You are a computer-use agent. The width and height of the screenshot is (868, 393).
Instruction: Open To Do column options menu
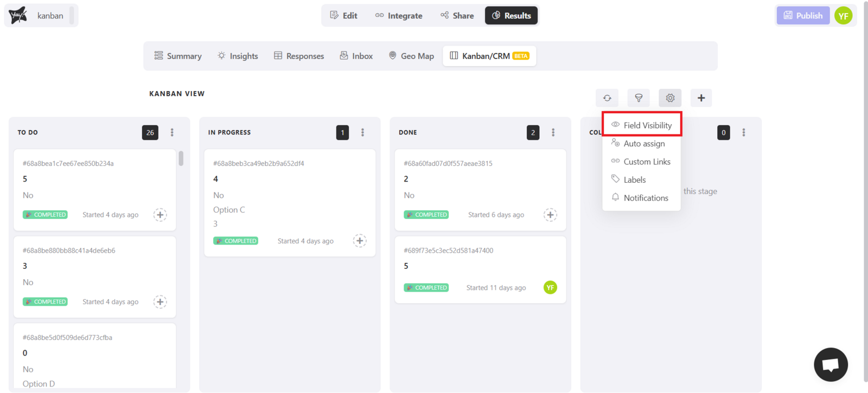pos(172,132)
